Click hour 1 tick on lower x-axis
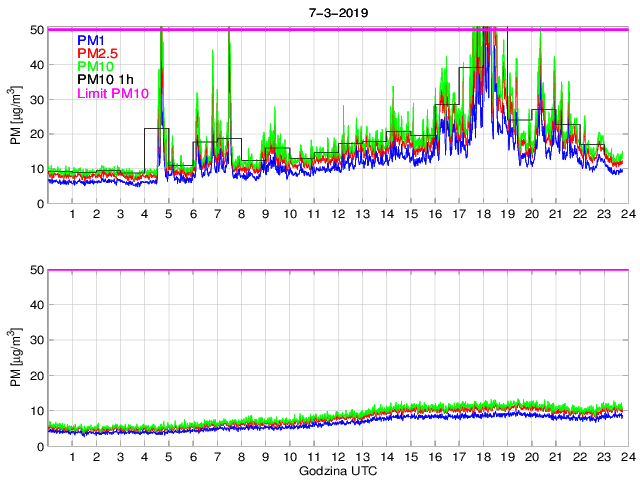 tap(72, 457)
